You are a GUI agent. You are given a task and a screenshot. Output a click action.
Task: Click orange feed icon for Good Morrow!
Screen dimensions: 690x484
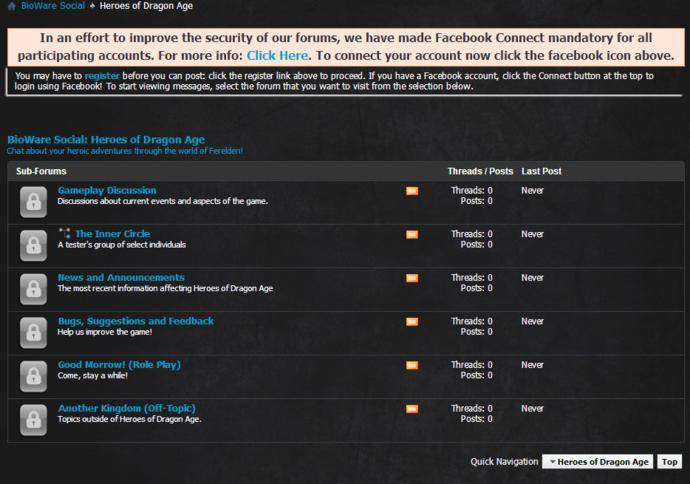tap(412, 365)
